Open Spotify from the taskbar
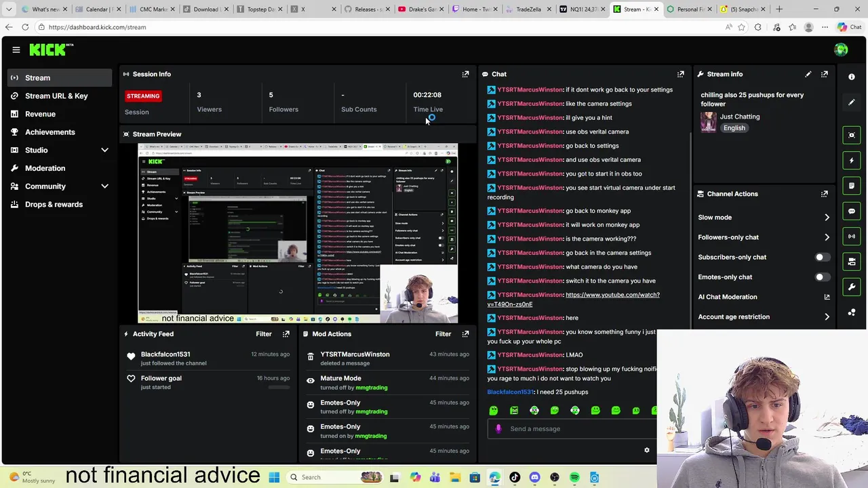The height and width of the screenshot is (488, 868). tap(574, 477)
